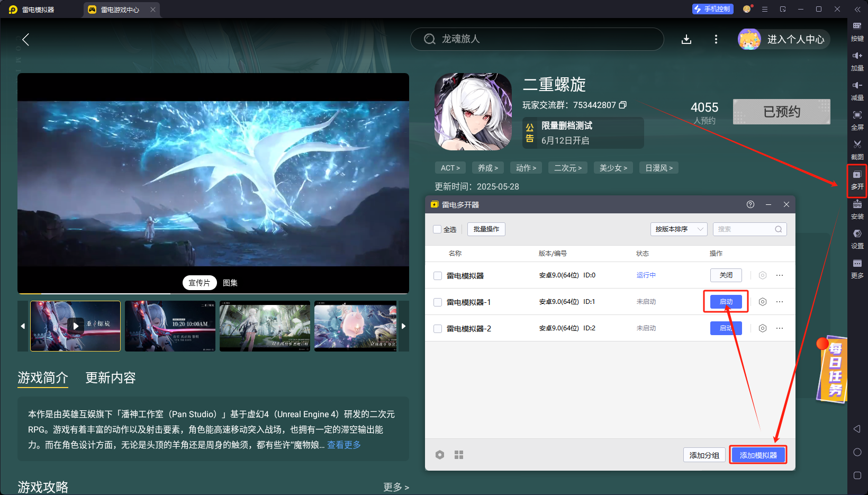Open the 二次元 > tag

pos(568,168)
